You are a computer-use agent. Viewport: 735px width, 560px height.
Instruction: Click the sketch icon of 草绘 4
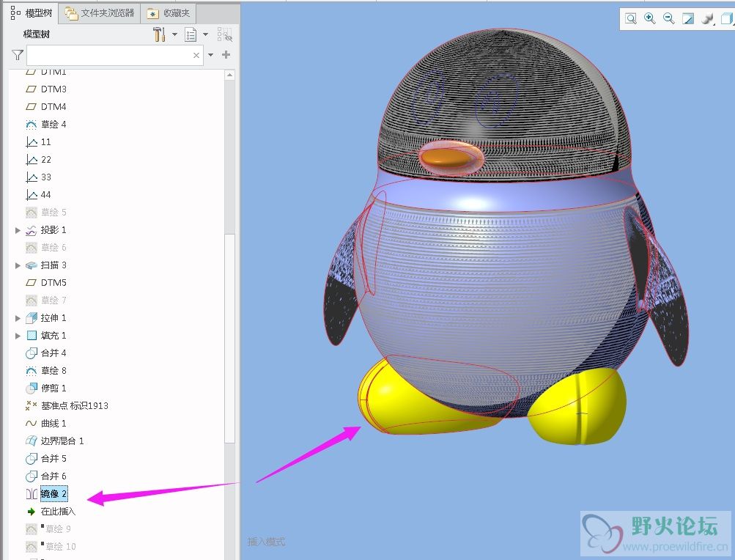[31, 125]
